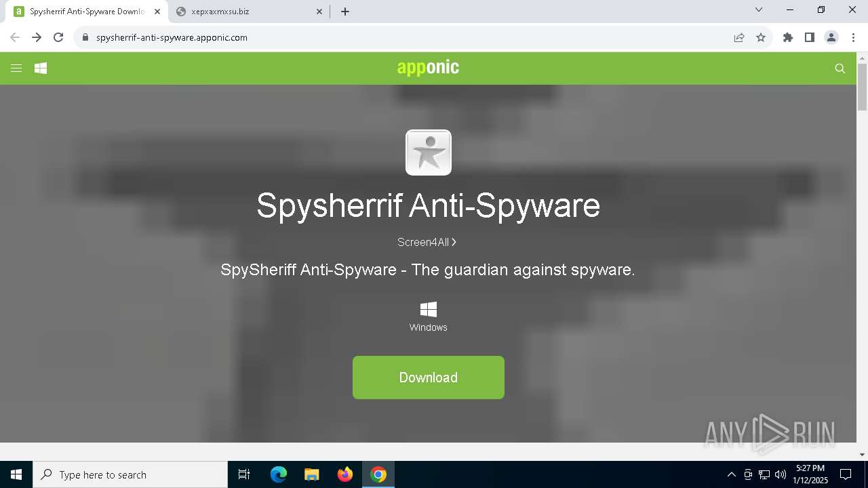Go back to previous page
Viewport: 868px width, 488px height.
click(x=15, y=37)
